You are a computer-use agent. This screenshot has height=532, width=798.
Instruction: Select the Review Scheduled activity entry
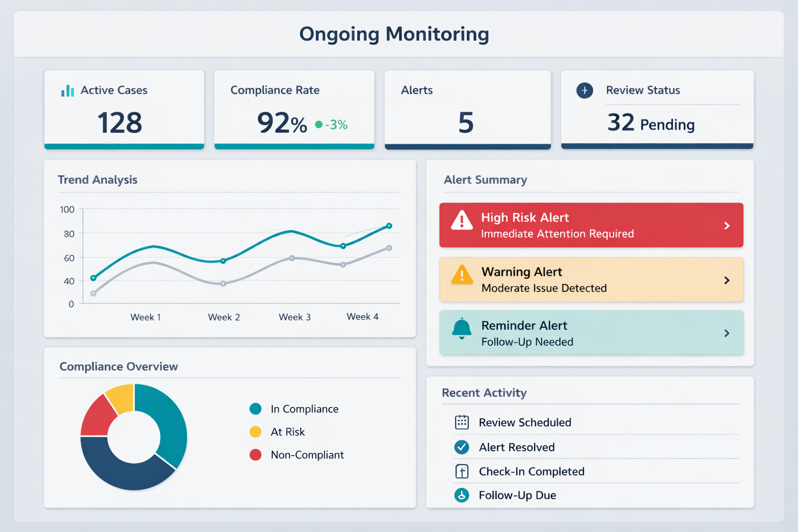tap(525, 422)
